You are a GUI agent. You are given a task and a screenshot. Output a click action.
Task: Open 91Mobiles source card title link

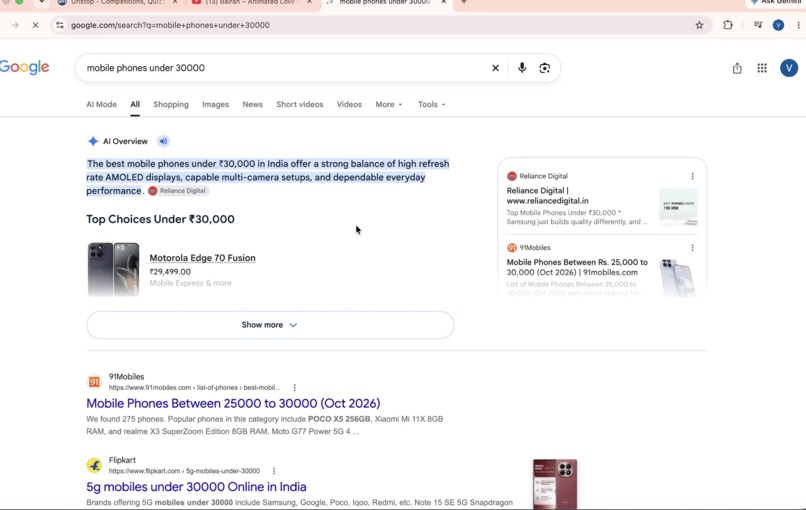pos(577,267)
